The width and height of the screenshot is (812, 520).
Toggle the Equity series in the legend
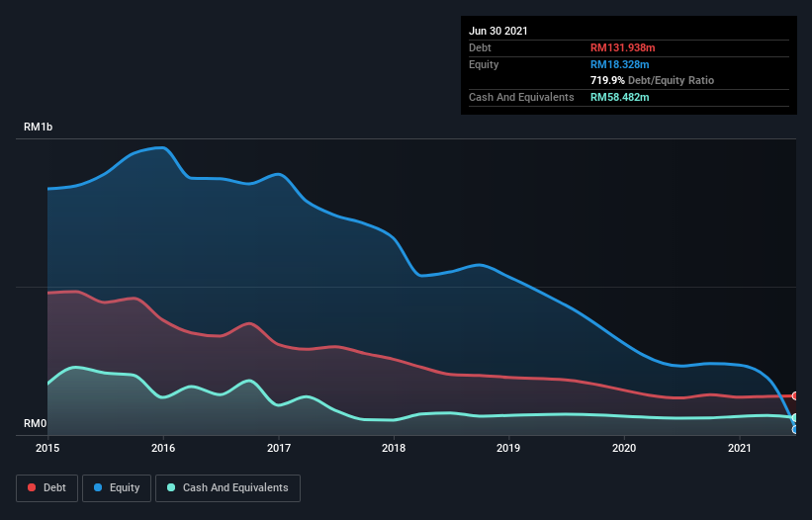point(117,488)
